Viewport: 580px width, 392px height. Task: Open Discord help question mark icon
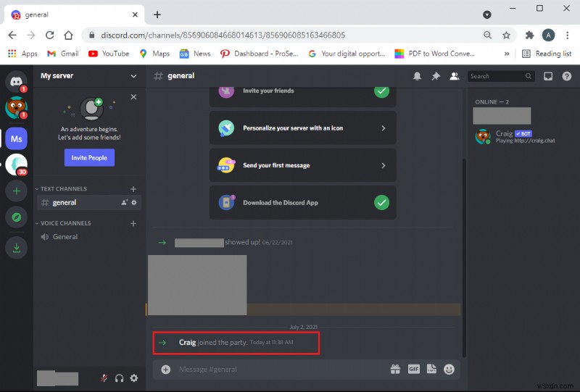point(567,76)
